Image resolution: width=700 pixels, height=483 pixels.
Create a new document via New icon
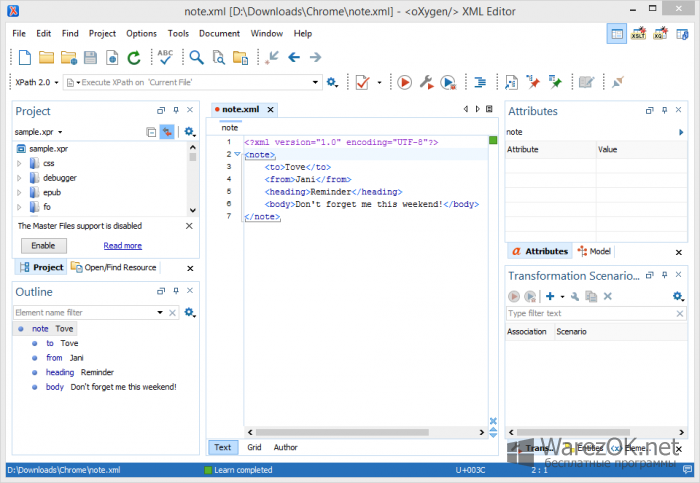click(25, 57)
